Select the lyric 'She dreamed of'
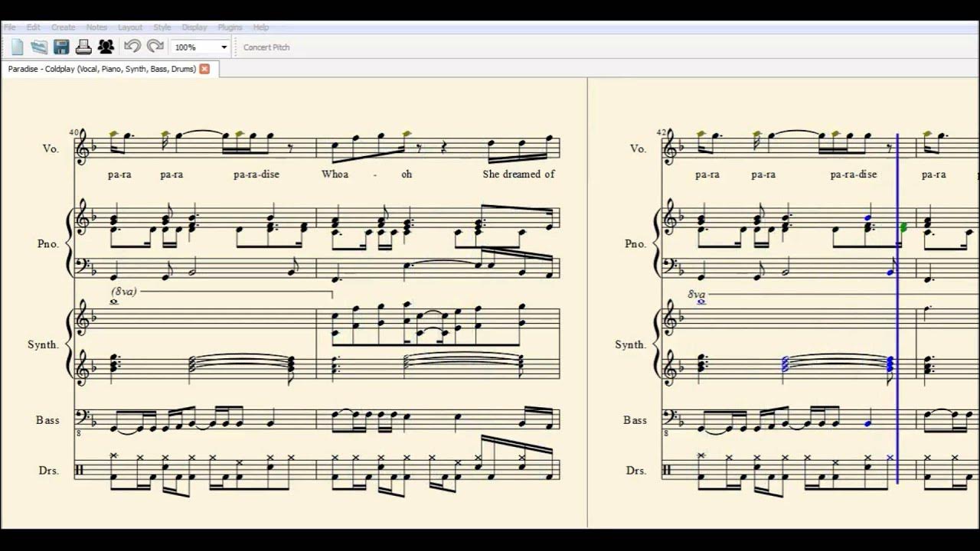Image resolution: width=980 pixels, height=551 pixels. (518, 174)
